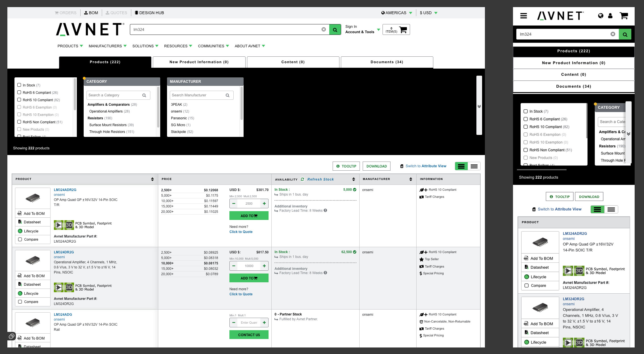Image resolution: width=644 pixels, height=354 pixels.
Task: Open the hamburger menu in the mobile view
Action: click(x=523, y=16)
